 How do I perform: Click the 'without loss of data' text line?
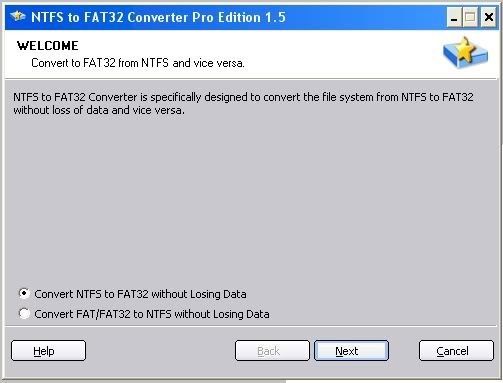tap(99, 110)
